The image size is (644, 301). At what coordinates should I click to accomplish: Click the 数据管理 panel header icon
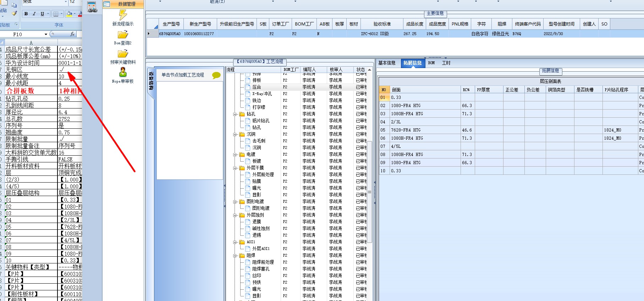(x=106, y=4)
